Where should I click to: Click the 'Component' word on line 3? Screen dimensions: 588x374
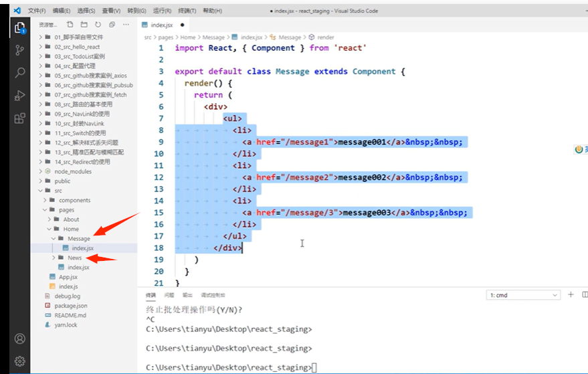click(374, 72)
